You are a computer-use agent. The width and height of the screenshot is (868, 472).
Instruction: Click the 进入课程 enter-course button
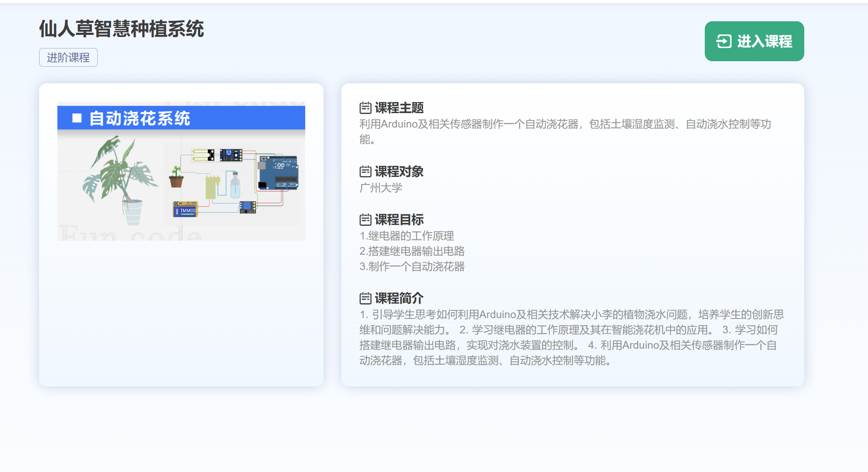754,41
